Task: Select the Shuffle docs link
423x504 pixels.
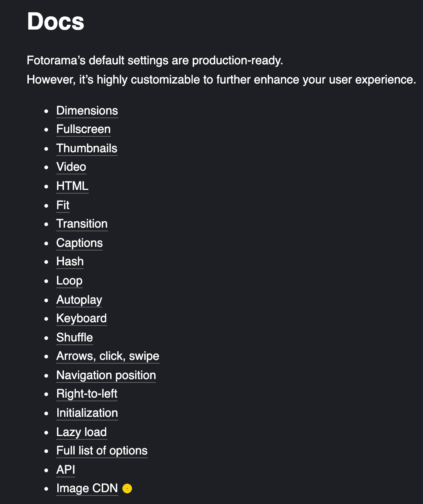Action: [x=75, y=338]
